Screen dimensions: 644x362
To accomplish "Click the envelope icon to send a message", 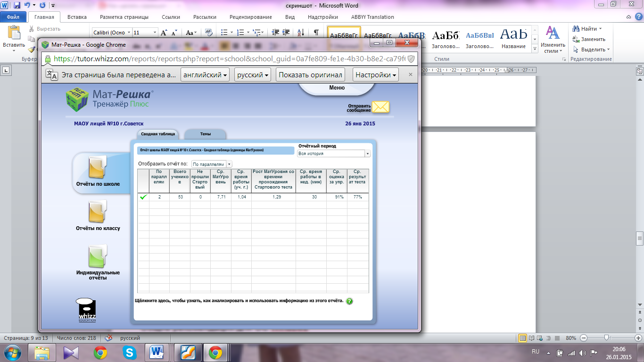I will click(380, 107).
